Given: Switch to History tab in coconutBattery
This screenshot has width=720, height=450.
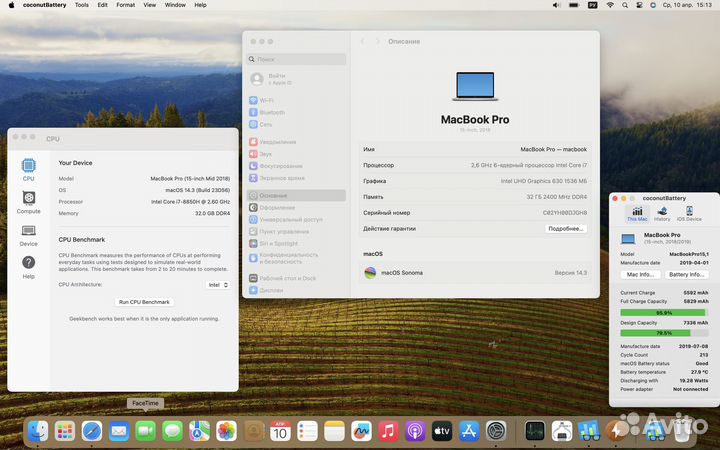Looking at the screenshot, I should click(662, 214).
